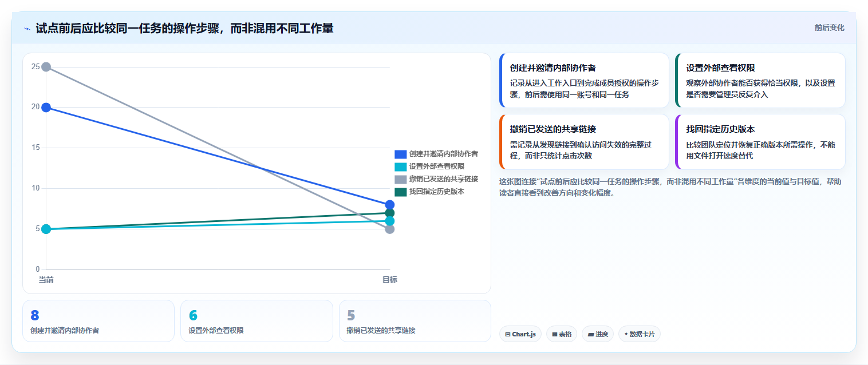Click the blue legend color swatch
Image resolution: width=868 pixels, height=365 pixels.
(400, 154)
